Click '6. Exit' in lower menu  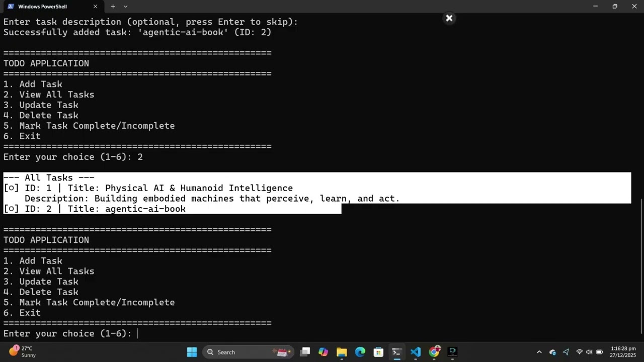[22, 313]
